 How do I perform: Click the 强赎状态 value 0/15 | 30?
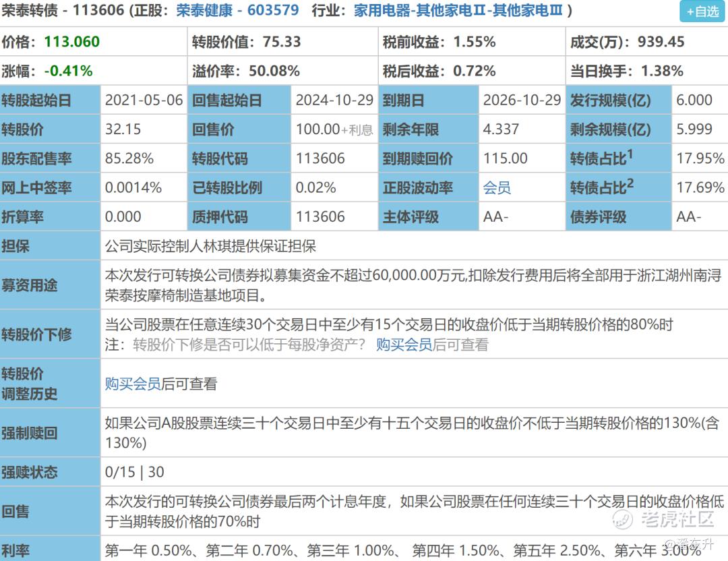pyautogui.click(x=135, y=472)
